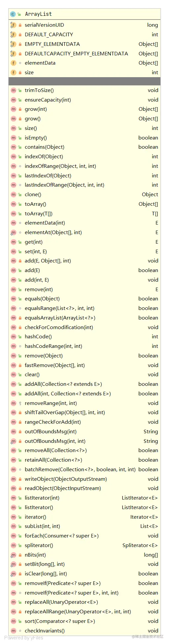
Task: Click the ArrayList class icon
Action: [13, 14]
